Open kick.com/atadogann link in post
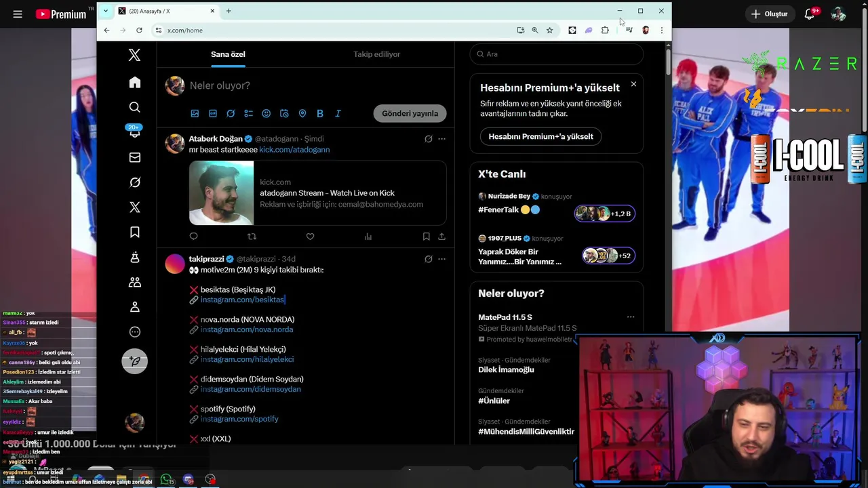 pyautogui.click(x=294, y=150)
